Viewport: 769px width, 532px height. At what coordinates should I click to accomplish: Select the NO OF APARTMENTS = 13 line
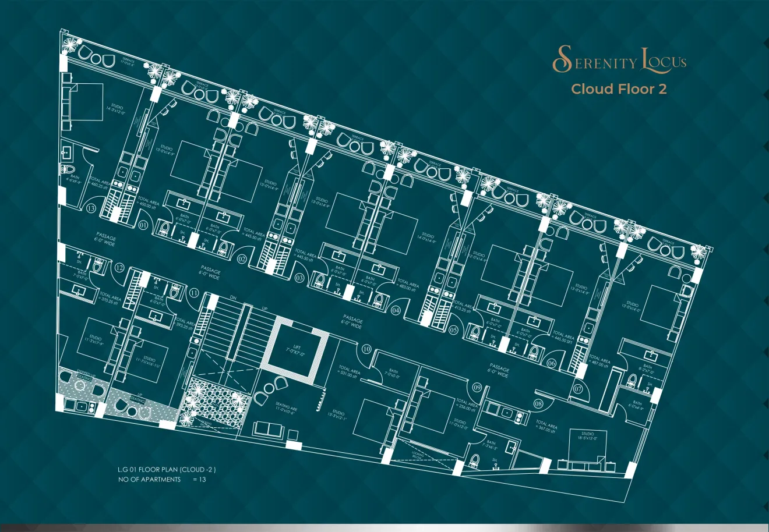pos(162,480)
